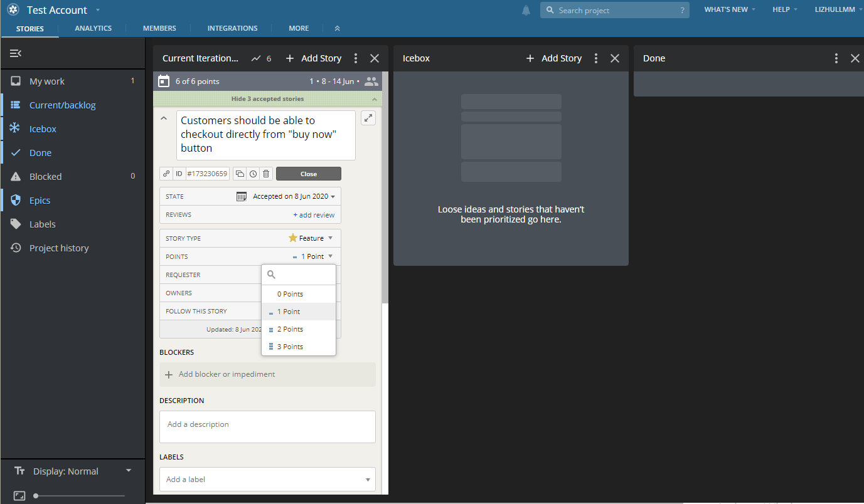The image size is (864, 504).
Task: Open the notifications bell
Action: tap(526, 10)
